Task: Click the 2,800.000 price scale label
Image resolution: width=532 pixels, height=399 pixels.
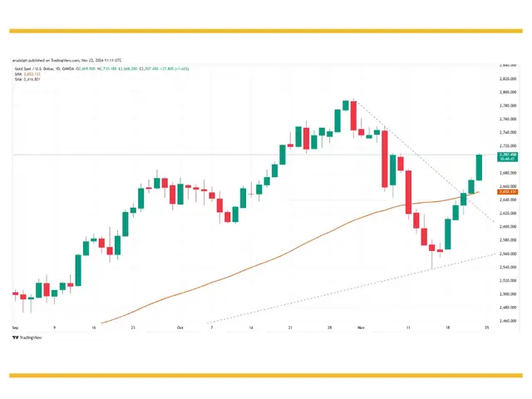Action: pos(508,92)
